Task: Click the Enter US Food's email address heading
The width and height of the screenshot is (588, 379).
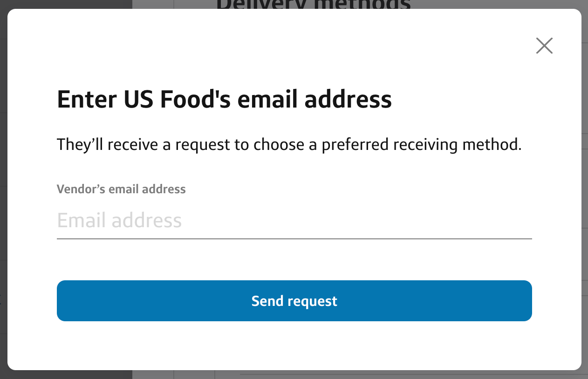Action: (x=224, y=99)
